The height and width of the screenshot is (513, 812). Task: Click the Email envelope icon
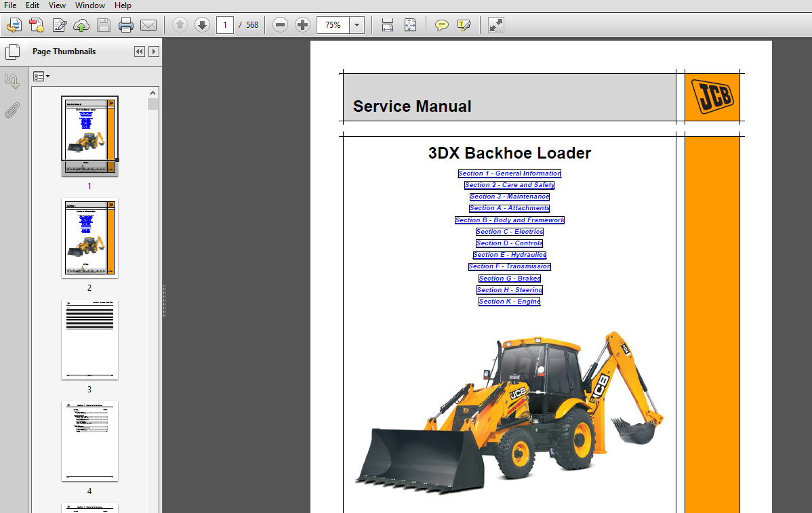(x=148, y=25)
